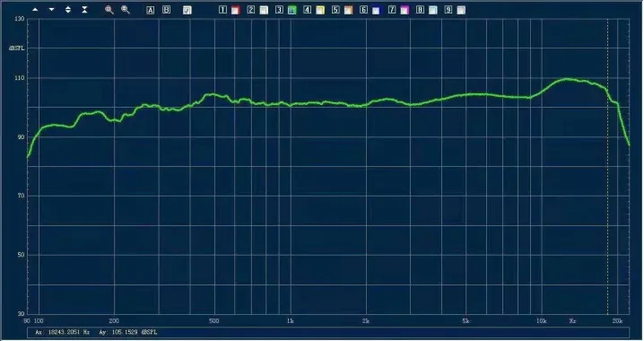
Task: Select curve slot 1
Action: click(222, 10)
